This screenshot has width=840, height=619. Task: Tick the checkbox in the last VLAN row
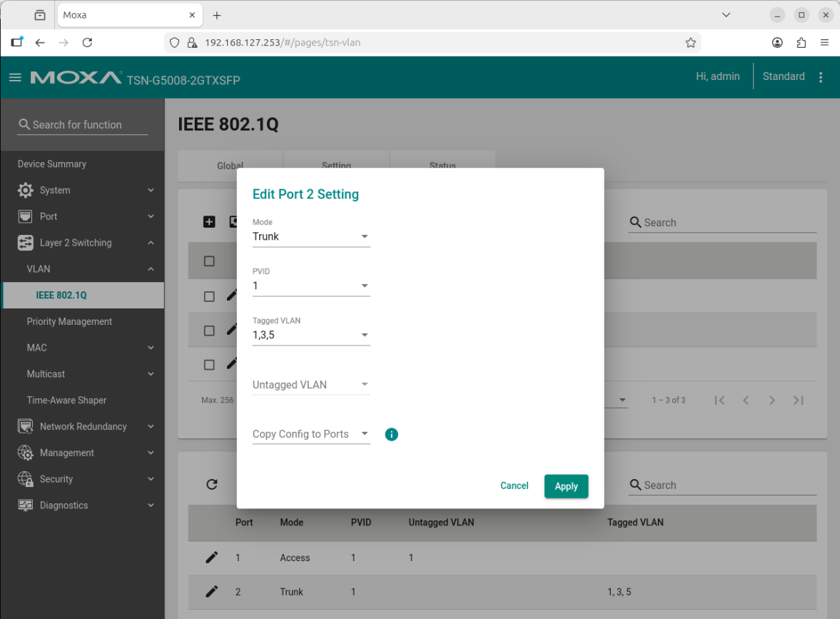coord(210,364)
